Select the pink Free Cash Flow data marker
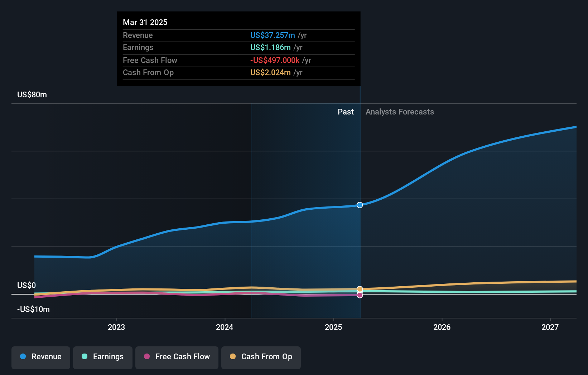Image resolution: width=588 pixels, height=375 pixels. point(359,295)
